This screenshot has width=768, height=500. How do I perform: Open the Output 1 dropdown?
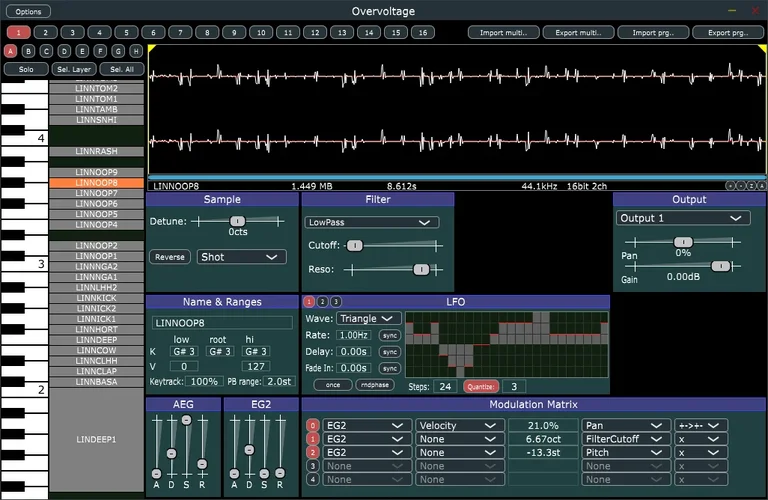coord(682,218)
